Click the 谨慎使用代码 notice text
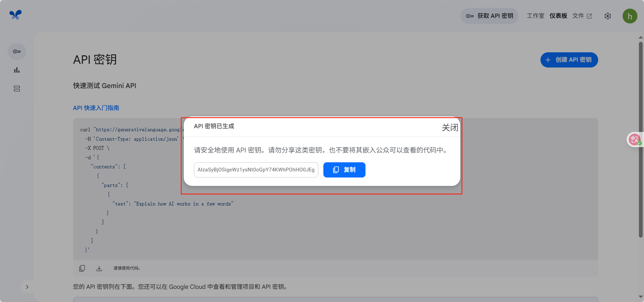Screen dimensions: 644x302 127,268
